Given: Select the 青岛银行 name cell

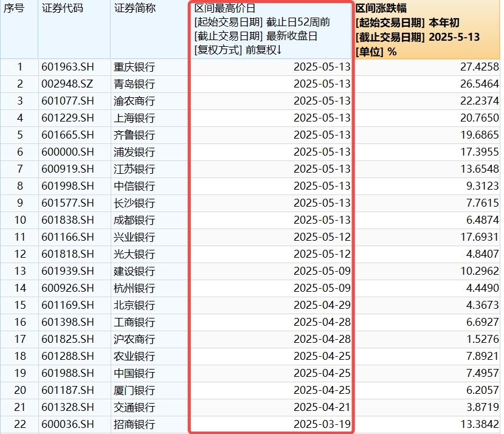Looking at the screenshot, I should (x=134, y=84).
